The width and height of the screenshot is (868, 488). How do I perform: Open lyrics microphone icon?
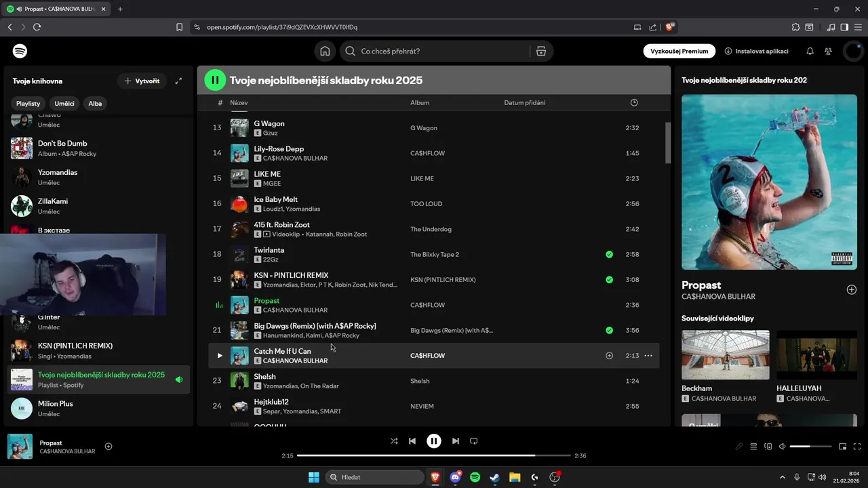(x=739, y=447)
